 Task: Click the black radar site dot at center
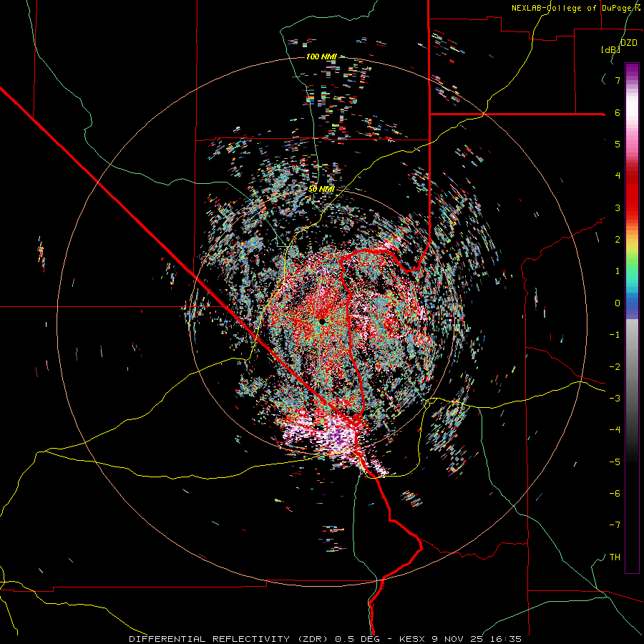pyautogui.click(x=323, y=321)
